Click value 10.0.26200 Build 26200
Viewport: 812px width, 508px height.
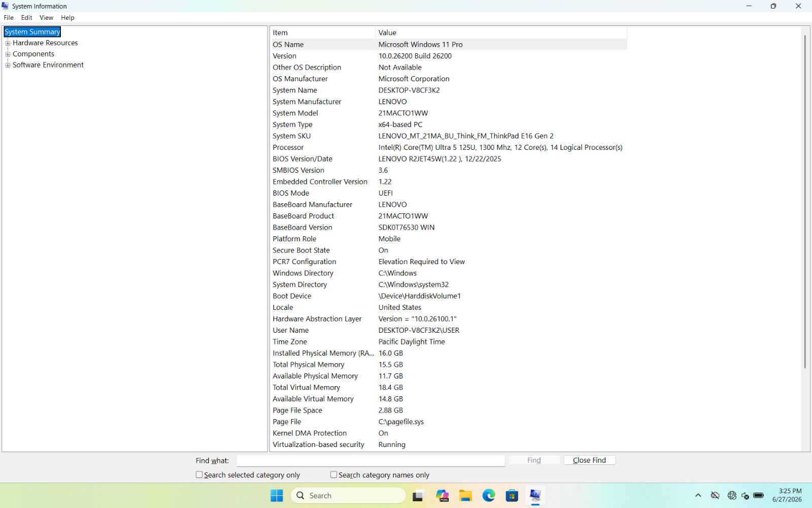click(x=415, y=56)
